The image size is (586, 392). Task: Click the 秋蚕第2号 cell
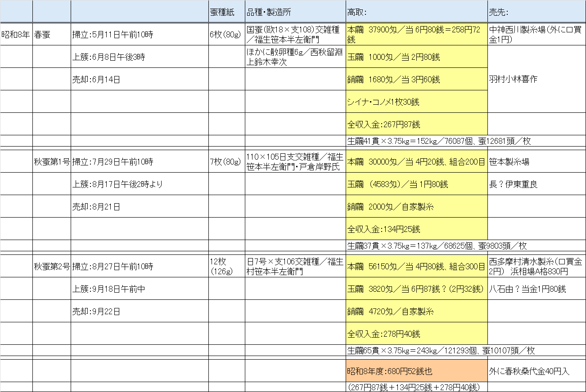click(x=52, y=266)
